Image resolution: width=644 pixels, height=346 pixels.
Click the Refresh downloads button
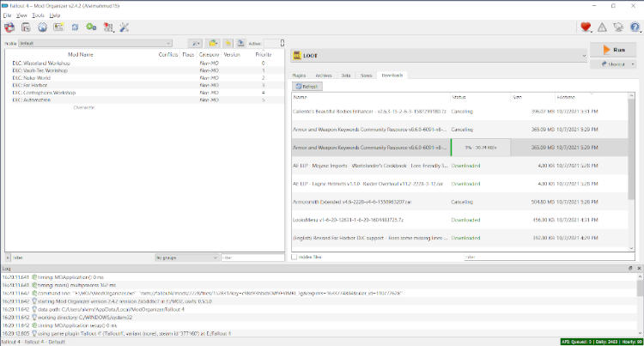tap(307, 86)
